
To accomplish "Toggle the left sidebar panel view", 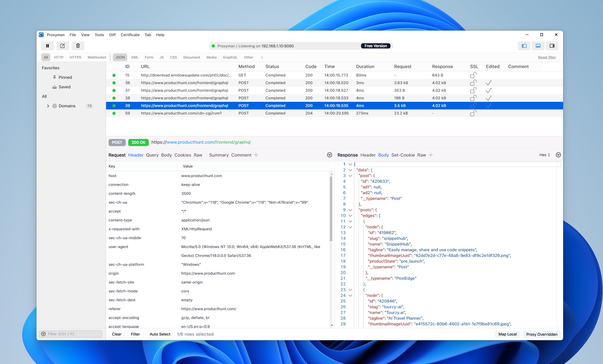I will (524, 46).
